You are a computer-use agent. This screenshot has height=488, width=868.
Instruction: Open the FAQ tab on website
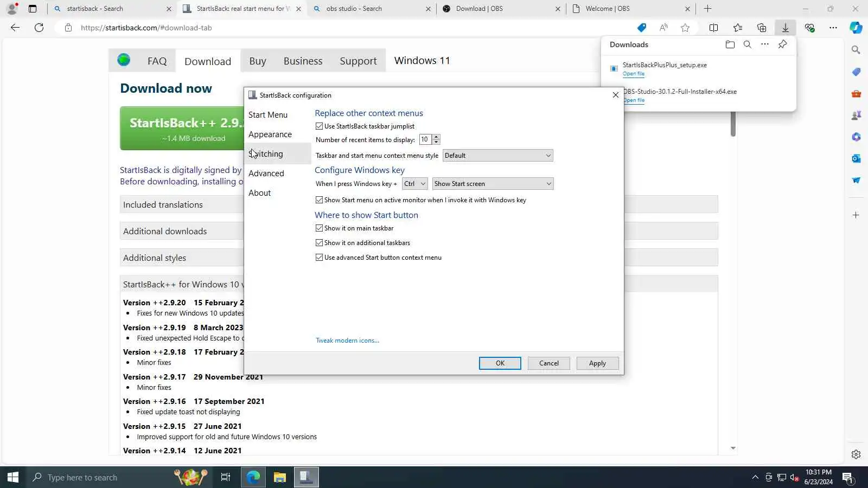(x=157, y=61)
